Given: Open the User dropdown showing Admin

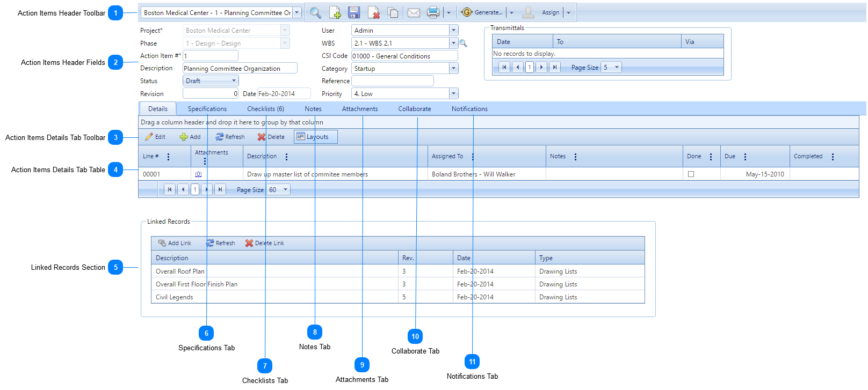Looking at the screenshot, I should tap(454, 31).
